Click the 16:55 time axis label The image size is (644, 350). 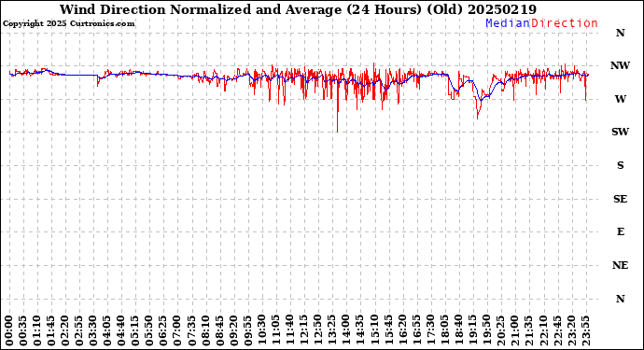coord(416,330)
